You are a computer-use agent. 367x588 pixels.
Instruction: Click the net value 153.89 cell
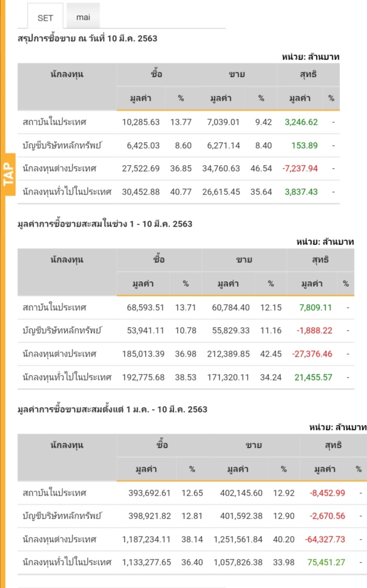point(304,146)
